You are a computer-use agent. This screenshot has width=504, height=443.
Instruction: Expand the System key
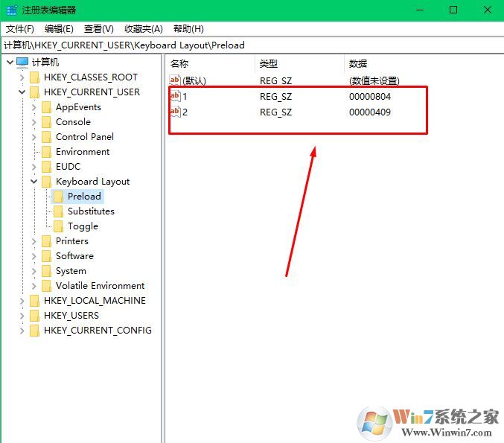tap(34, 271)
